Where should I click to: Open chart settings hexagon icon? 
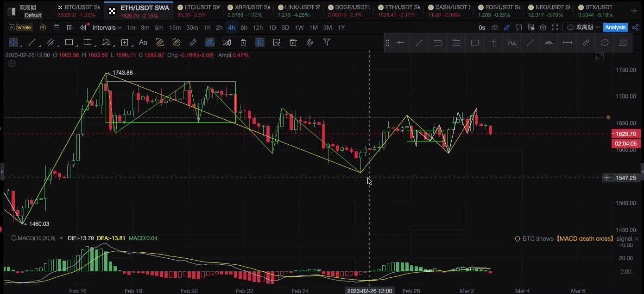tap(543, 28)
